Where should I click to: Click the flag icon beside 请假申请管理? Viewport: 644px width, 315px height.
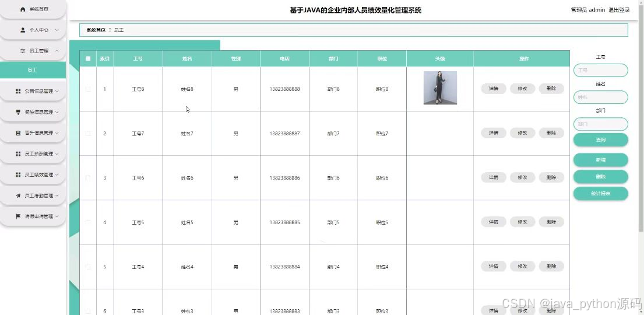coord(18,216)
